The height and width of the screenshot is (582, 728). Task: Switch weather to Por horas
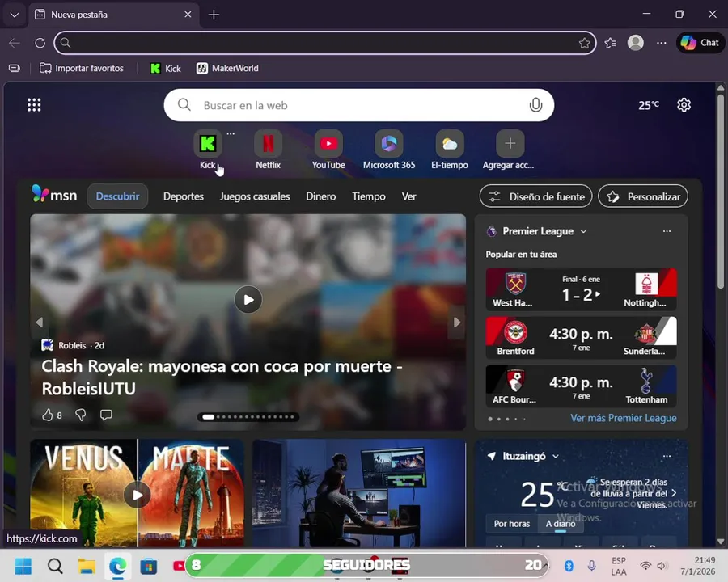(x=512, y=524)
